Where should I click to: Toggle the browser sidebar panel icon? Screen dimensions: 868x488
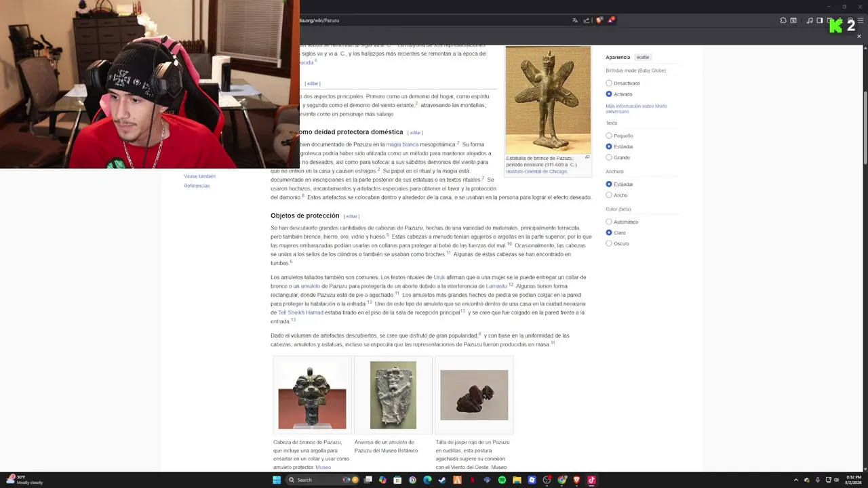coord(819,20)
